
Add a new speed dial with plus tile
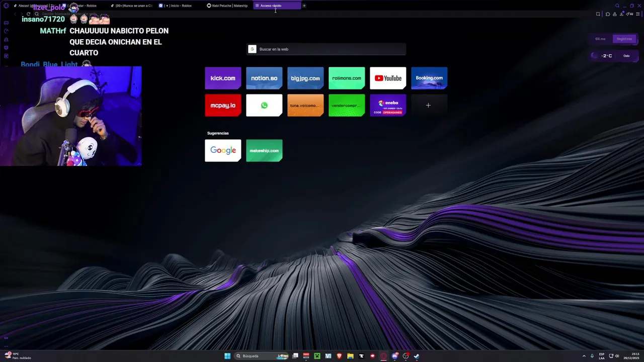(429, 105)
